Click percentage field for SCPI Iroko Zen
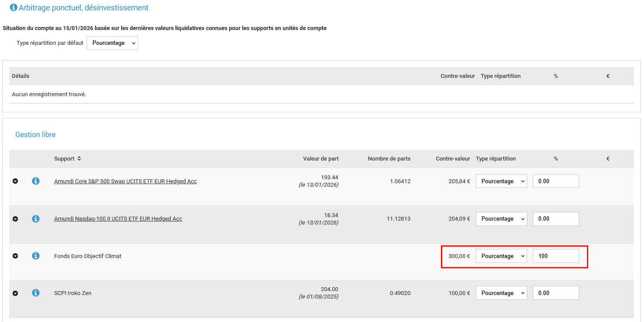Image resolution: width=644 pixels, height=322 pixels. click(x=556, y=293)
